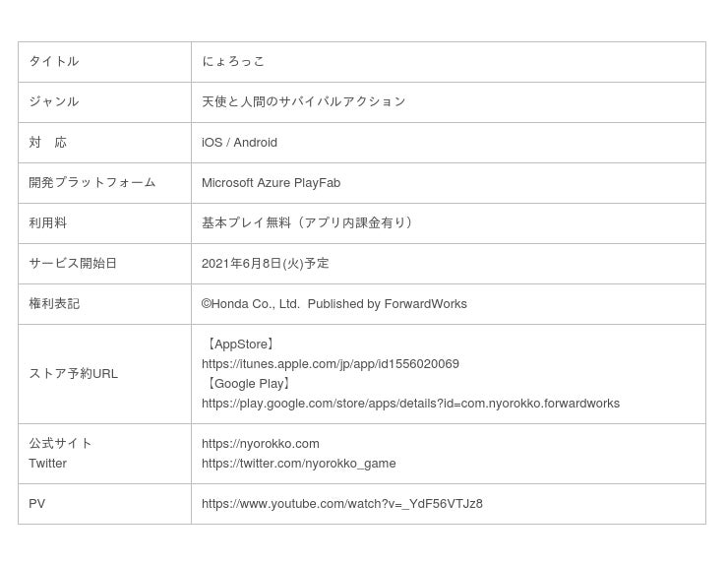The width and height of the screenshot is (728, 564).
Task: Open the Google Play store URL
Action: (x=410, y=404)
